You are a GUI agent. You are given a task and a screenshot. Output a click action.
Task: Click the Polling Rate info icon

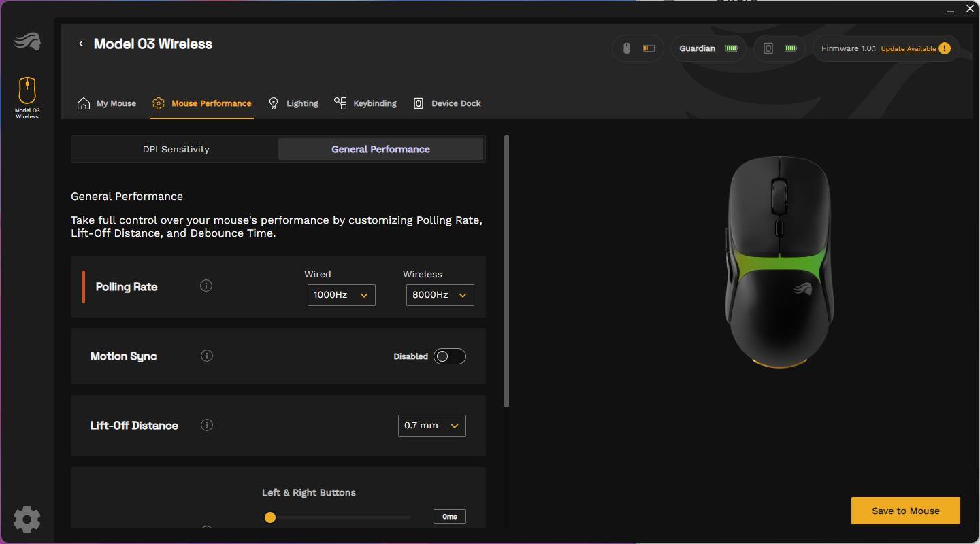[x=206, y=286]
